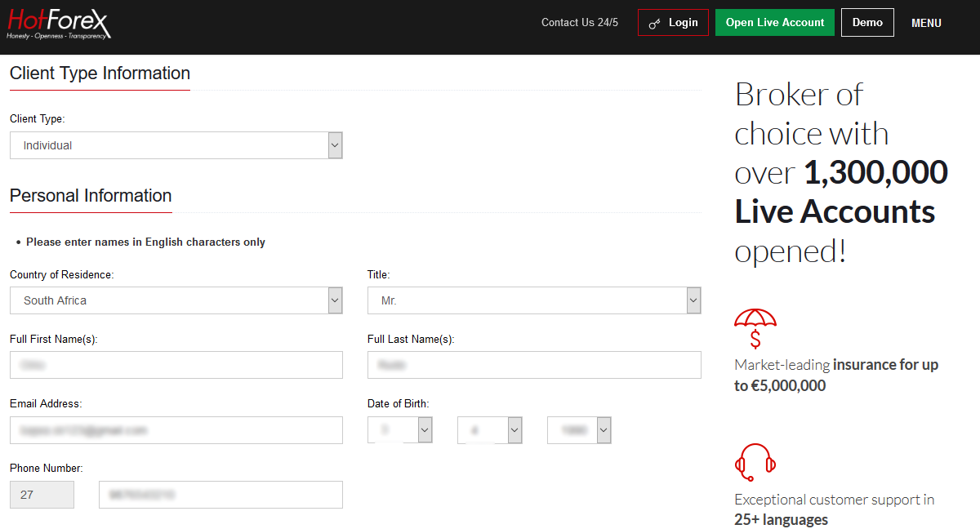This screenshot has height=529, width=980.
Task: Click 'Please enter names in English characters only'
Action: pyautogui.click(x=145, y=242)
